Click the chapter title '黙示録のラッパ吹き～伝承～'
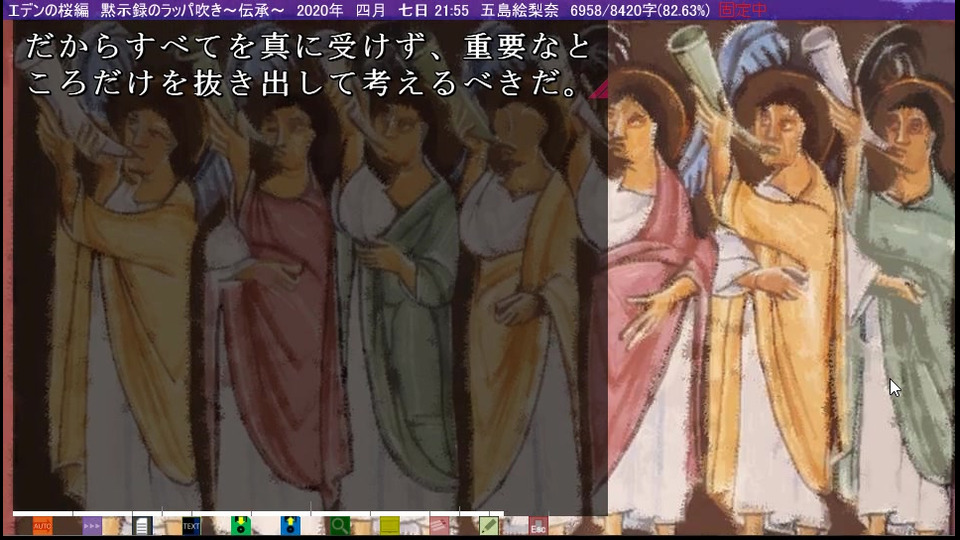 coord(192,10)
